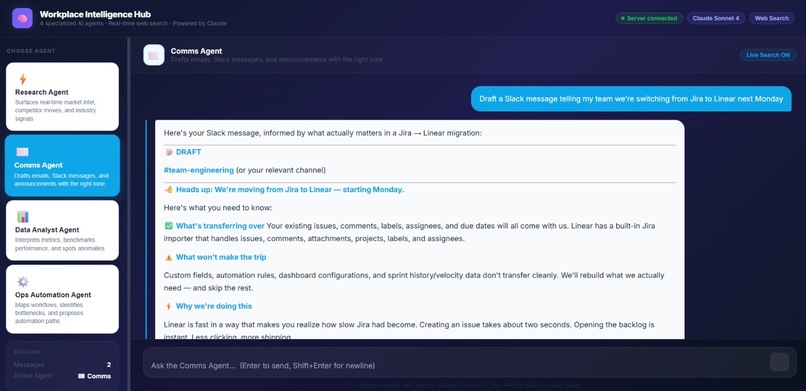806x391 pixels.
Task: Click the Comms Agent avatar in chat header
Action: click(154, 55)
